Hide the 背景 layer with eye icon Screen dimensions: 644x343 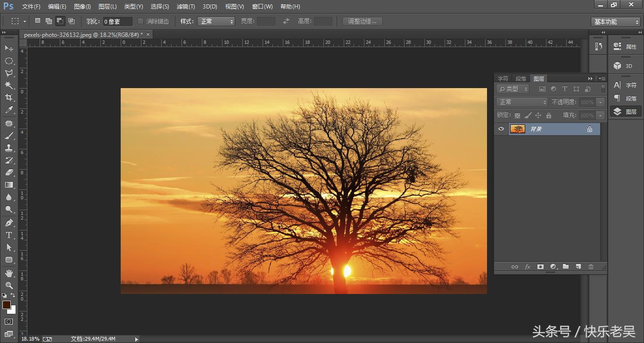(501, 129)
